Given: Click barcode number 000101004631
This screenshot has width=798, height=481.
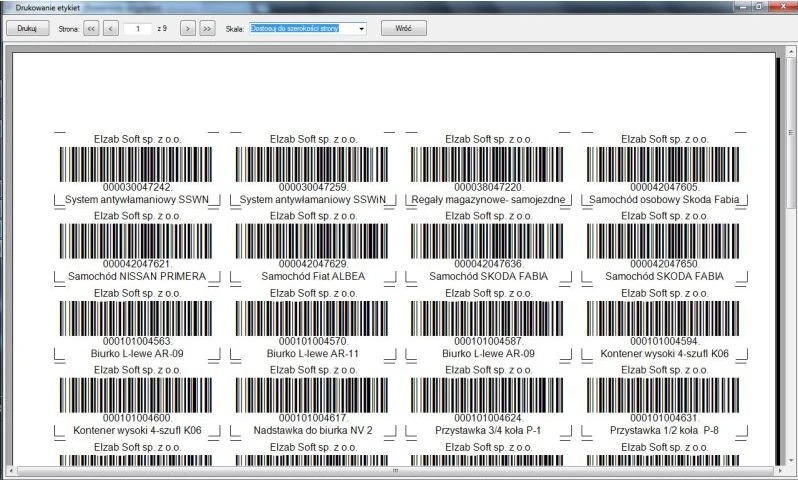Looking at the screenshot, I should point(664,418).
